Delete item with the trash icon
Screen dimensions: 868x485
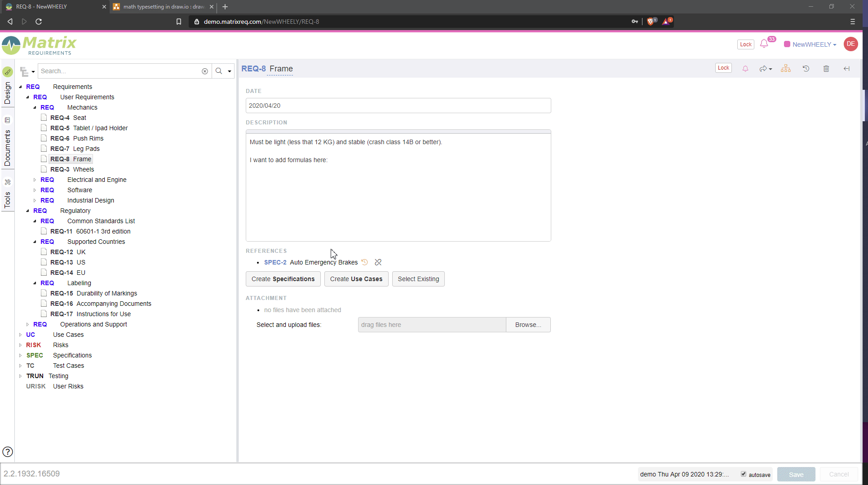[x=826, y=69]
